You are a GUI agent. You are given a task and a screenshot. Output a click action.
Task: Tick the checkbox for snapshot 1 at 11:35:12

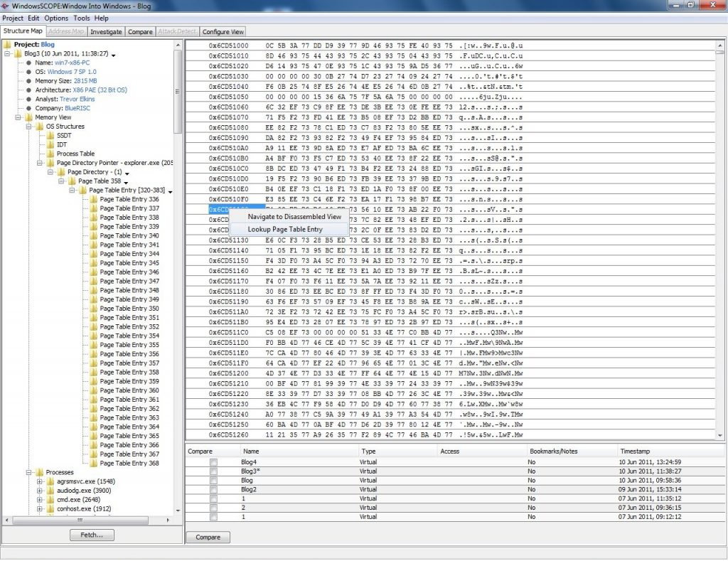(x=213, y=498)
